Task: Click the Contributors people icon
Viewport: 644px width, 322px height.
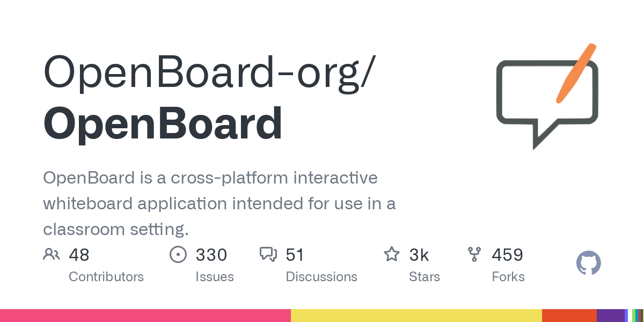Action: [x=52, y=254]
